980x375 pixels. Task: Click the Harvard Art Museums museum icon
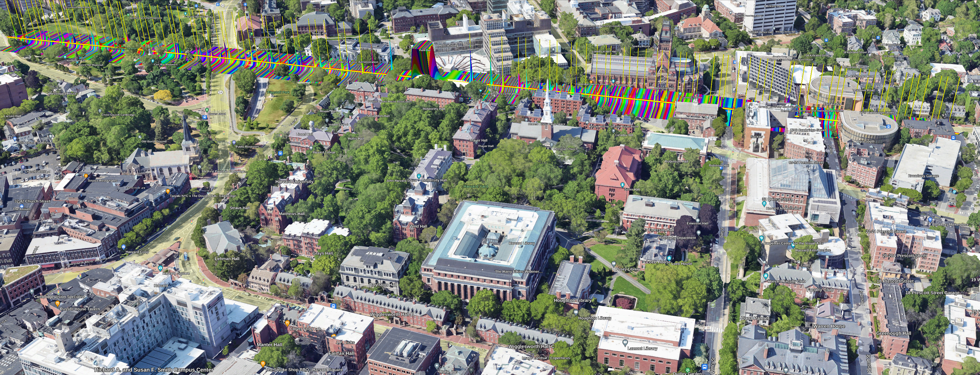coord(764,204)
